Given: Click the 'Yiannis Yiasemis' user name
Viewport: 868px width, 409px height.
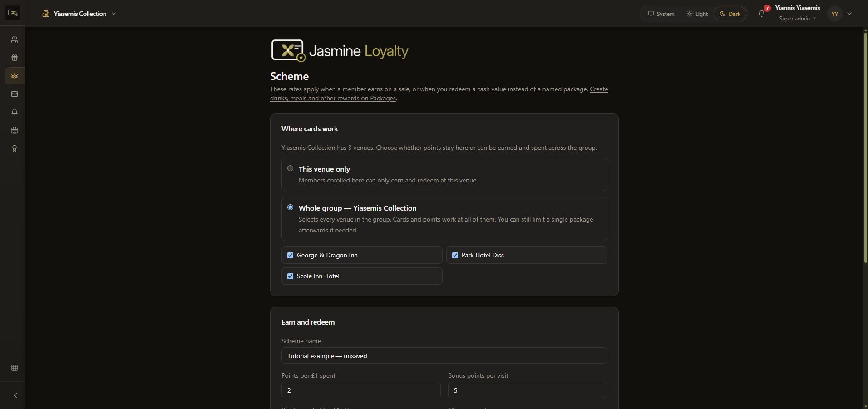Looking at the screenshot, I should [797, 8].
